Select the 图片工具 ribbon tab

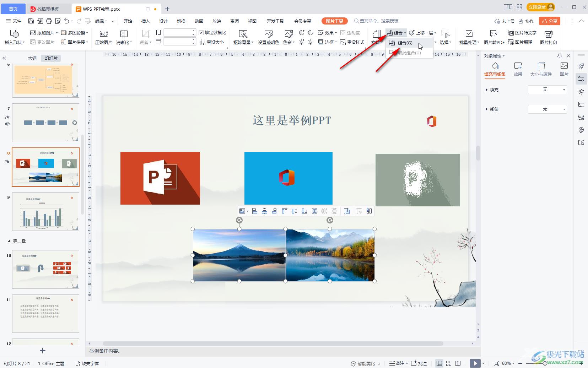click(334, 21)
